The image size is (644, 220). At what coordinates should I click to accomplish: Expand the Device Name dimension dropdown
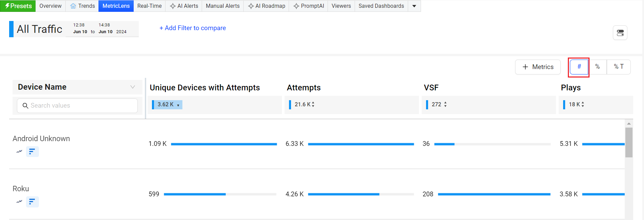pos(133,87)
